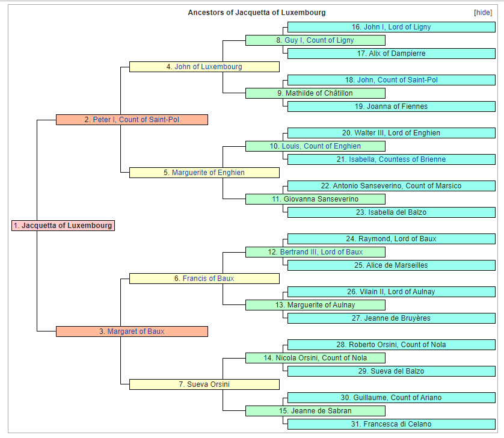The width and height of the screenshot is (504, 438).
Task: Open Louis, Count of Enghien link
Action: (x=321, y=146)
